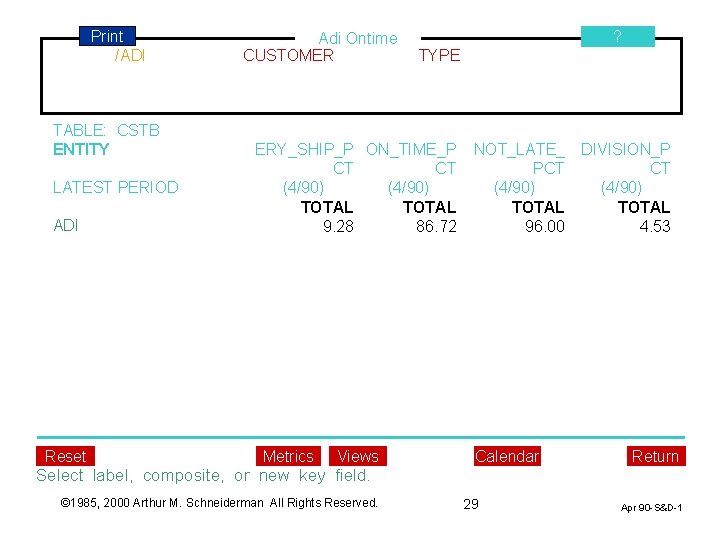The height and width of the screenshot is (540, 720).
Task: Select the NOT_LATE_PCT column header
Action: click(x=519, y=158)
